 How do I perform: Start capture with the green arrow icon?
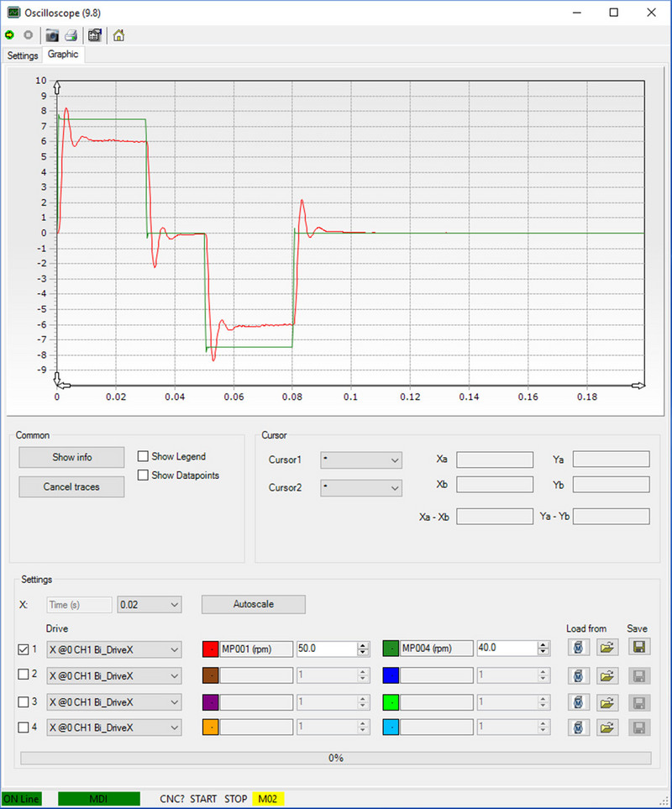tap(10, 35)
